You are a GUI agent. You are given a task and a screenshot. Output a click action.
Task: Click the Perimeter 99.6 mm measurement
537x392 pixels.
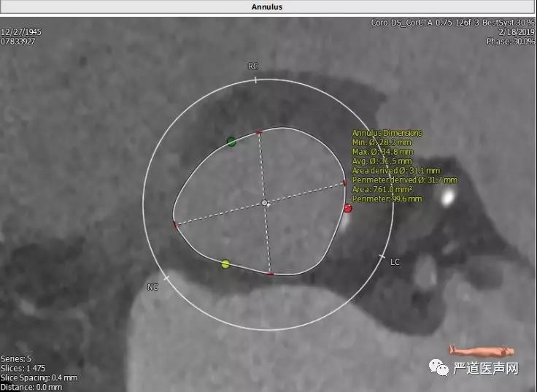coord(387,198)
